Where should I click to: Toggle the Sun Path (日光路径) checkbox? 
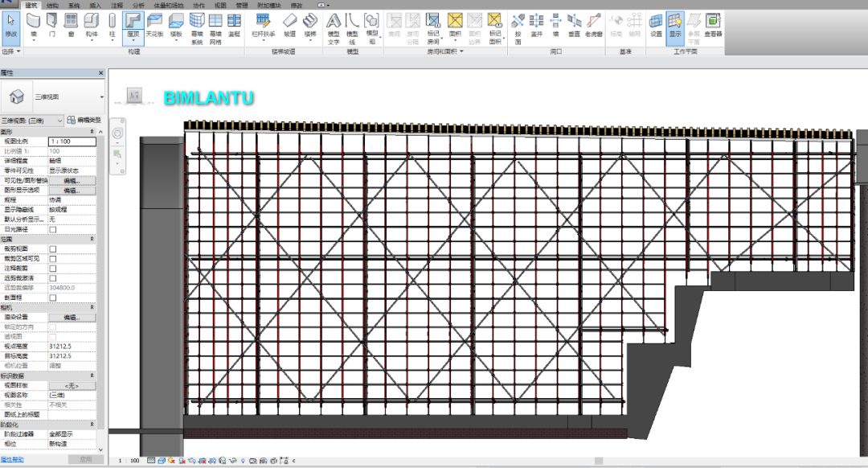(x=53, y=229)
